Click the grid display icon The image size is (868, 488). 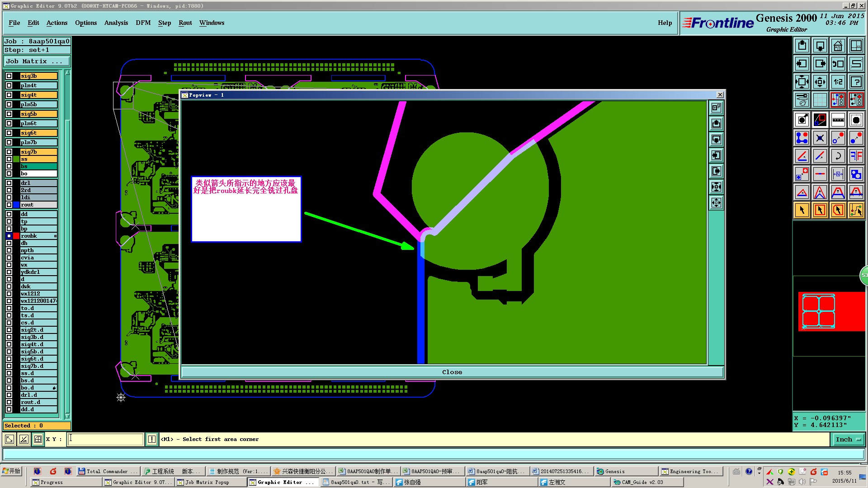820,100
